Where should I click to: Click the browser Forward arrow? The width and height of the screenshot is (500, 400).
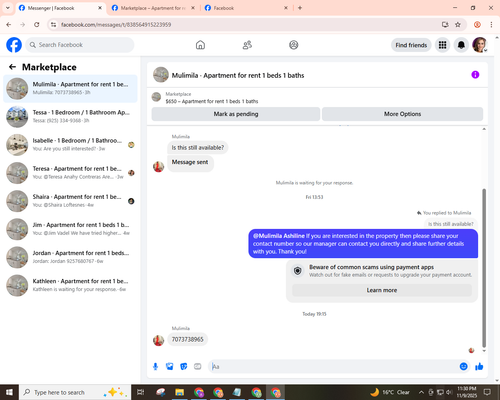pos(23,24)
